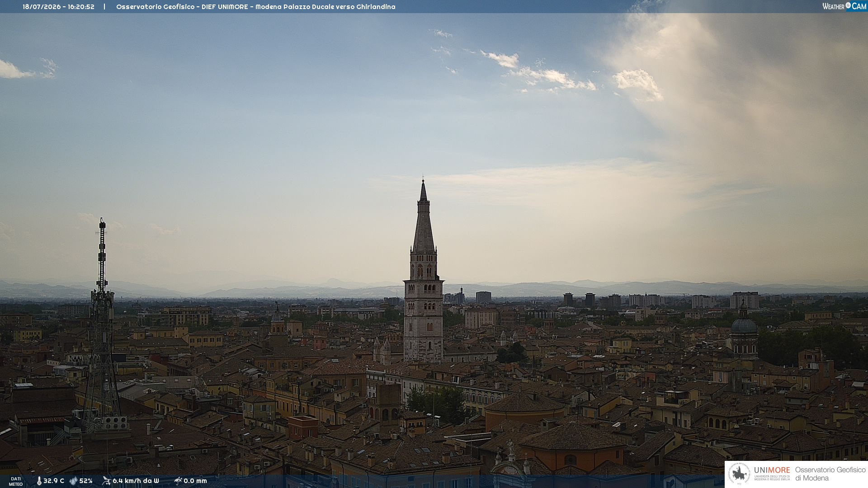The image size is (868, 488).
Task: Click the Osservatorio Geofisico - DIEF UNIMORE title
Action: pyautogui.click(x=256, y=7)
